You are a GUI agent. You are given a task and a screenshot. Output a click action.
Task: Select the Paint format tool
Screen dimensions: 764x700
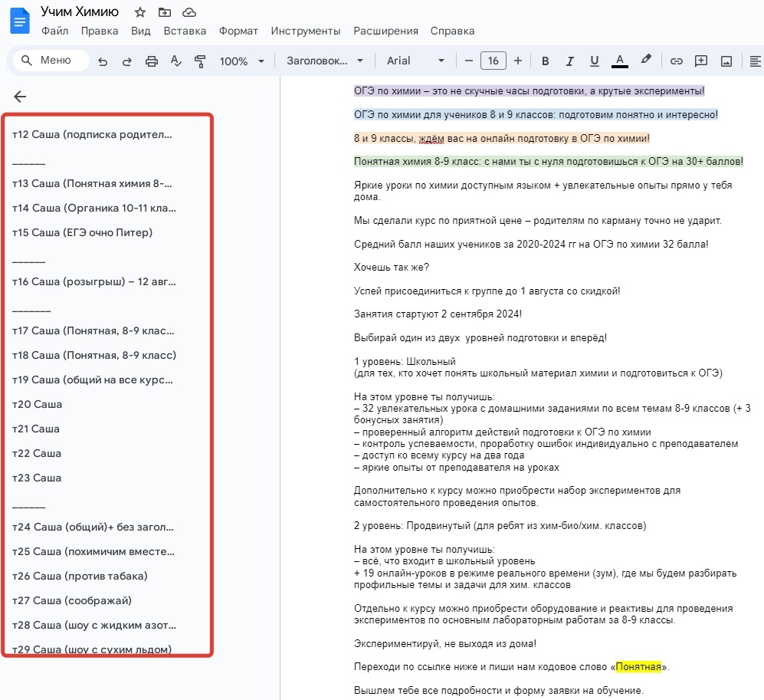click(200, 61)
